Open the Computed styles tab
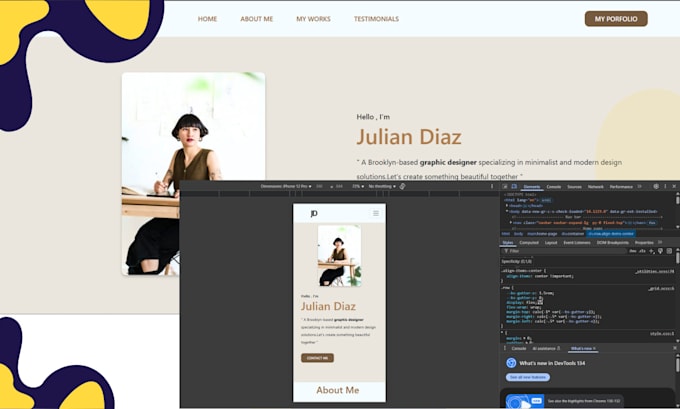 click(529, 242)
